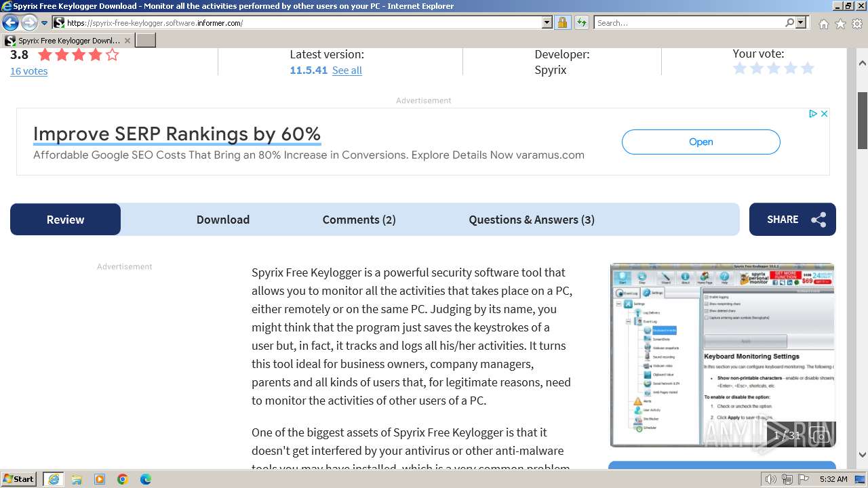
Task: Close the advertisement with the X icon
Action: pos(824,114)
